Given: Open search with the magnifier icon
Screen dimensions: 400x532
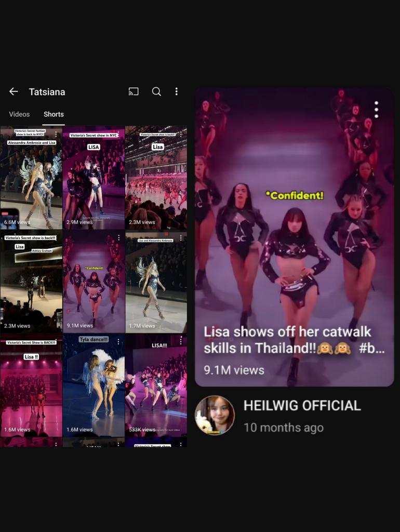Looking at the screenshot, I should pos(156,91).
